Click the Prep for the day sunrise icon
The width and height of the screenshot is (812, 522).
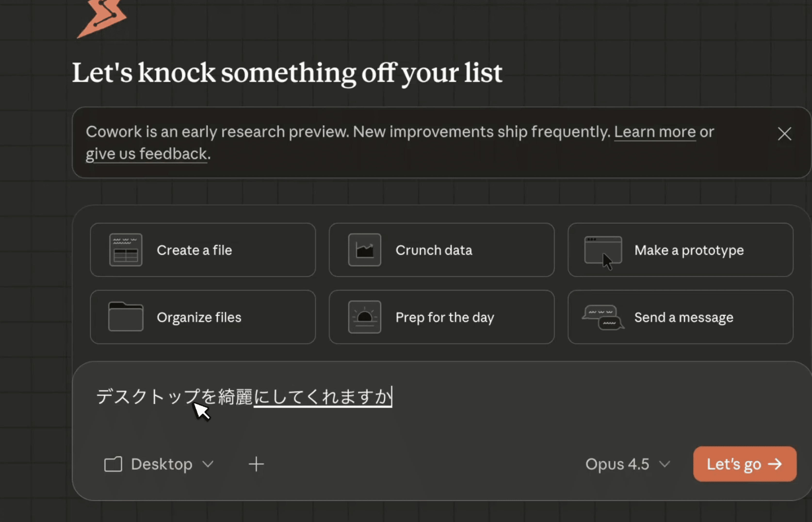click(x=364, y=317)
